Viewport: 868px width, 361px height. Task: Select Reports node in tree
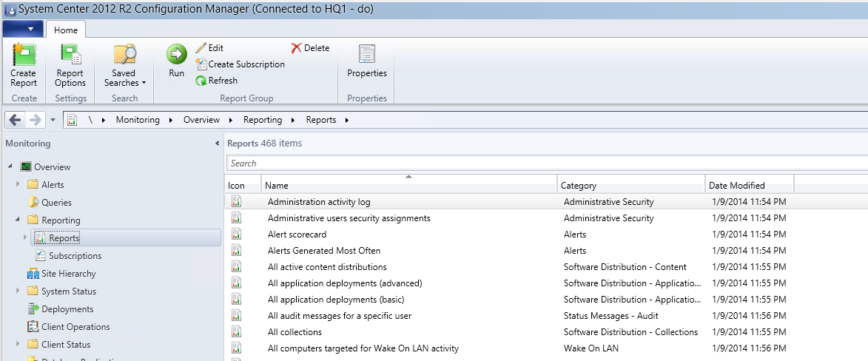click(64, 238)
